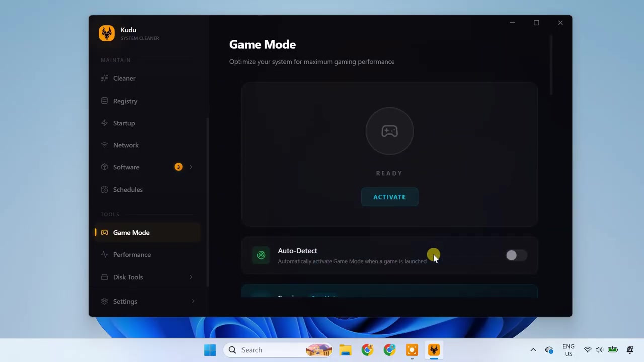Image resolution: width=644 pixels, height=362 pixels.
Task: Select the Registry database icon
Action: [x=104, y=101]
